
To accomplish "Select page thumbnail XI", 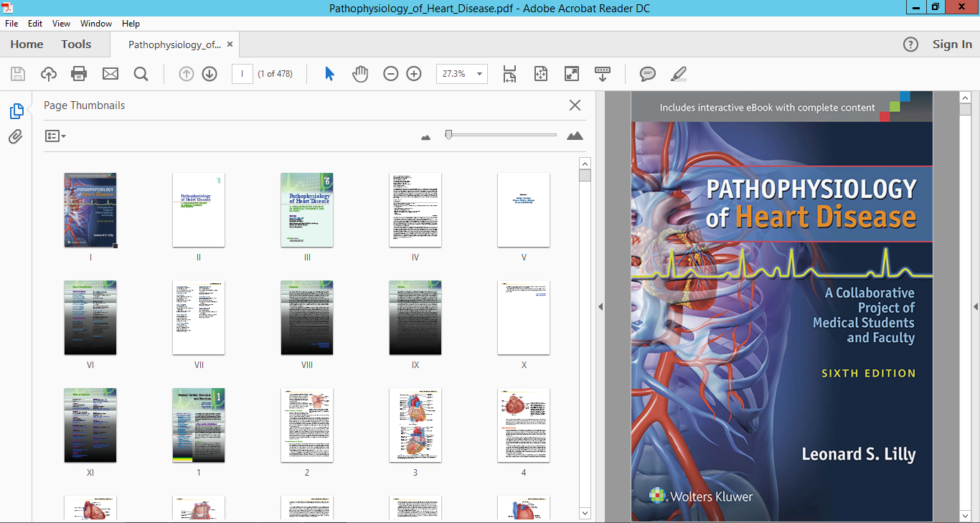I will pos(90,425).
